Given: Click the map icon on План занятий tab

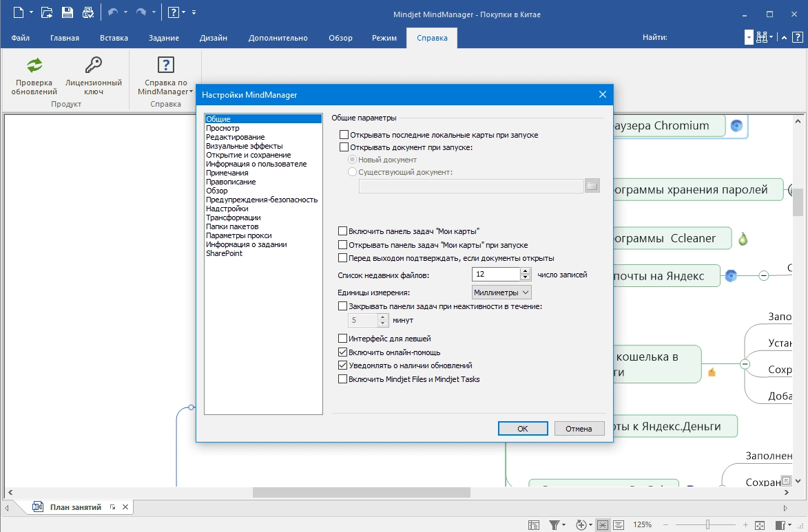Looking at the screenshot, I should coord(38,507).
